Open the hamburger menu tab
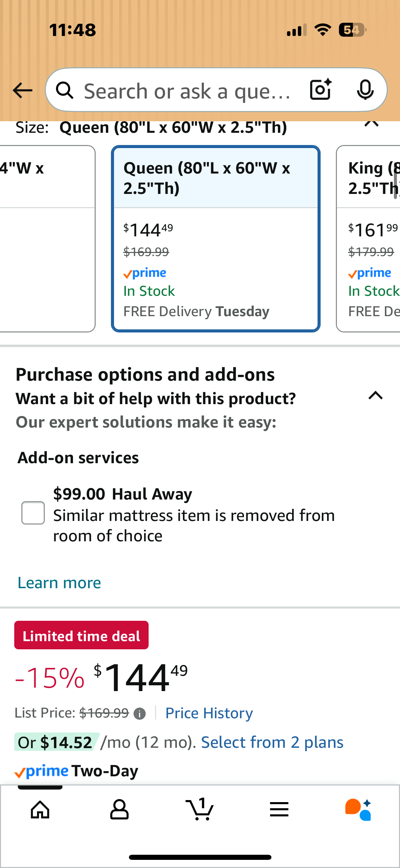 pos(279,809)
